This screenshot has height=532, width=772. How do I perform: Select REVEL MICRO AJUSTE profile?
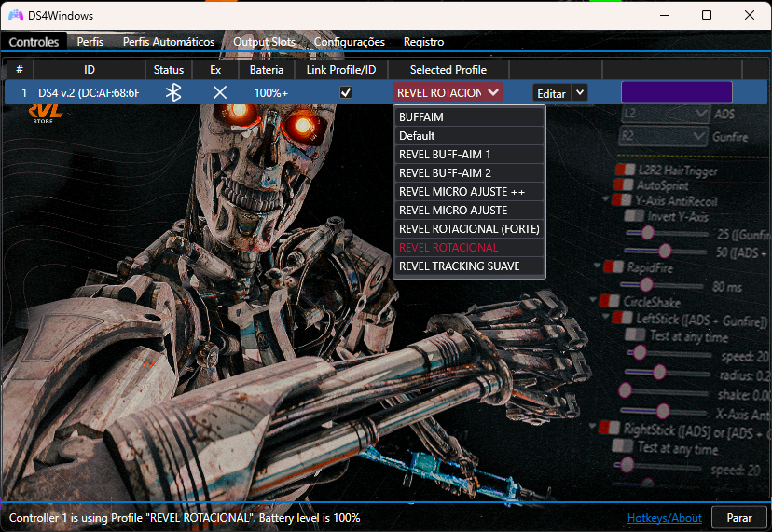[x=469, y=211]
